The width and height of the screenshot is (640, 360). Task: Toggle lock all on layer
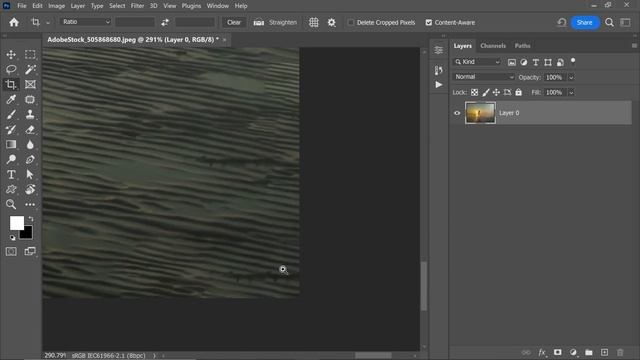pyautogui.click(x=518, y=93)
